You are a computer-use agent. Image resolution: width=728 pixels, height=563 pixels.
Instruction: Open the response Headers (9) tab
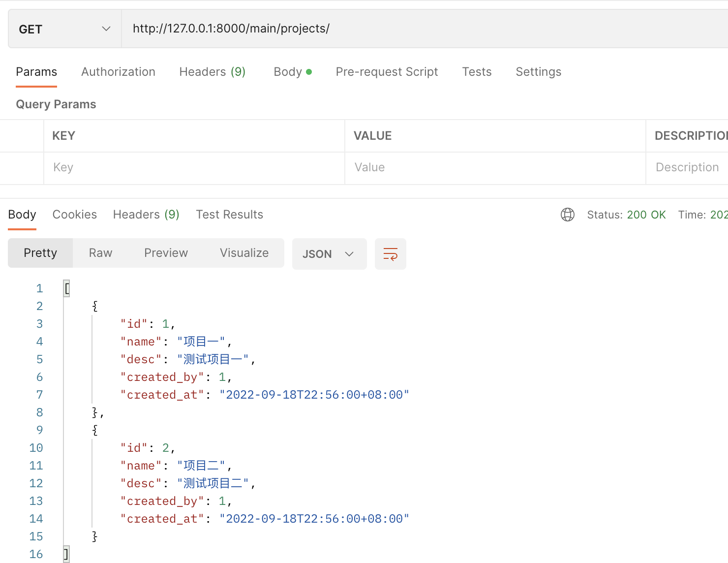(x=146, y=215)
